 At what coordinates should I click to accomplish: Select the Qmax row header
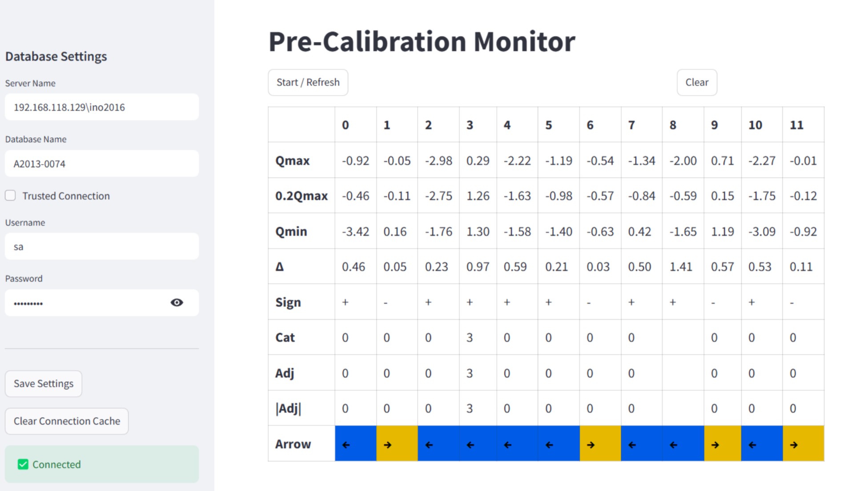click(x=291, y=161)
